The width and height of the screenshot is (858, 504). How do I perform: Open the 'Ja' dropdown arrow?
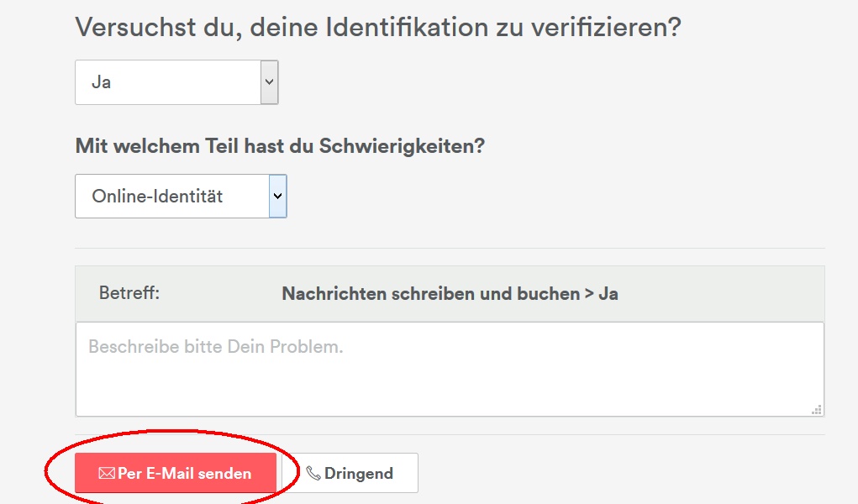click(269, 82)
